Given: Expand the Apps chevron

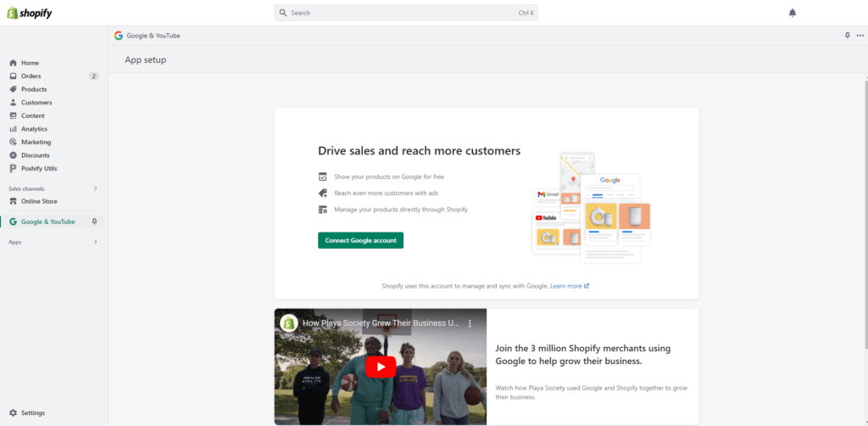Looking at the screenshot, I should (x=95, y=242).
